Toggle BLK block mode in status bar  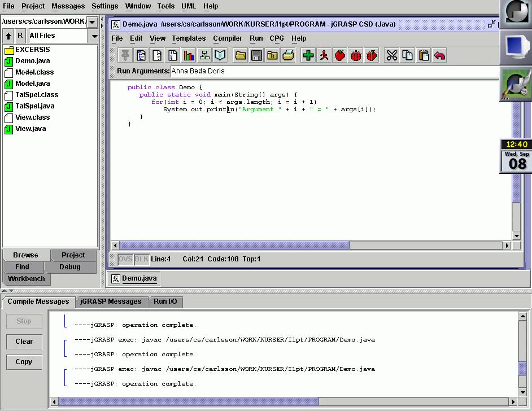pyautogui.click(x=141, y=259)
